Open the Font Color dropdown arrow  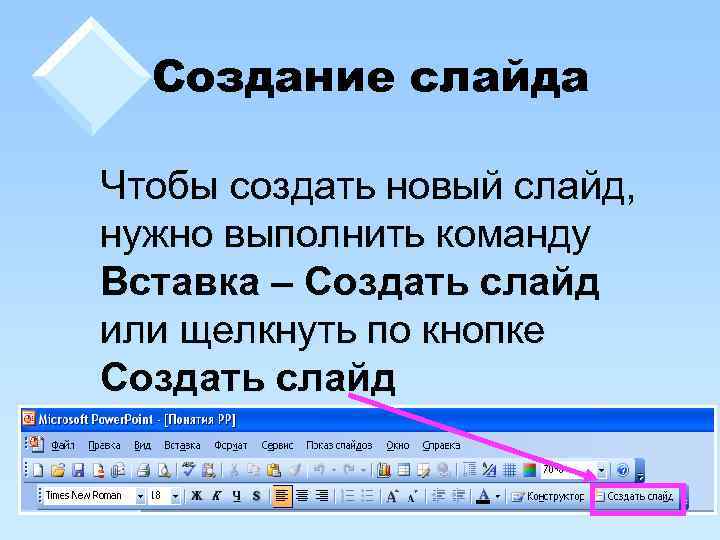[498, 496]
